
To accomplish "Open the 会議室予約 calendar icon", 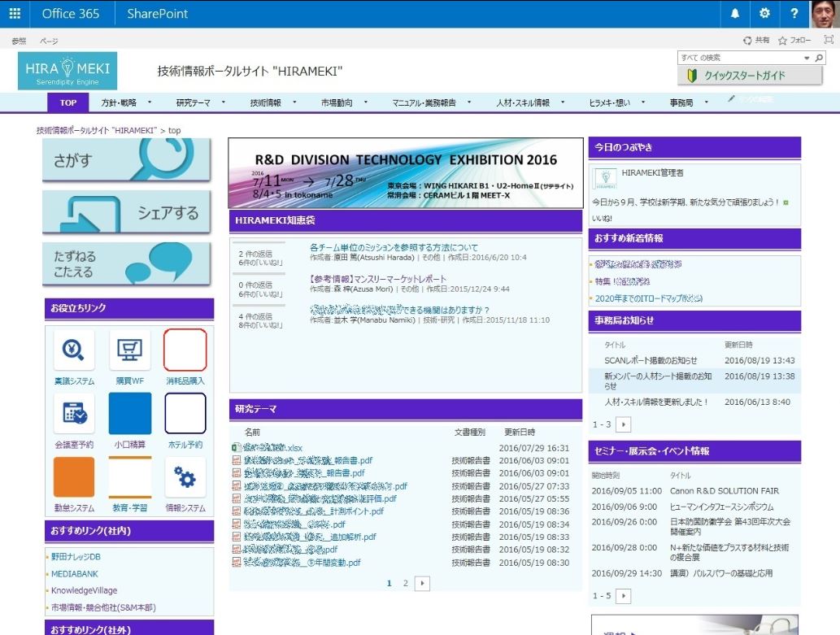I will point(74,414).
